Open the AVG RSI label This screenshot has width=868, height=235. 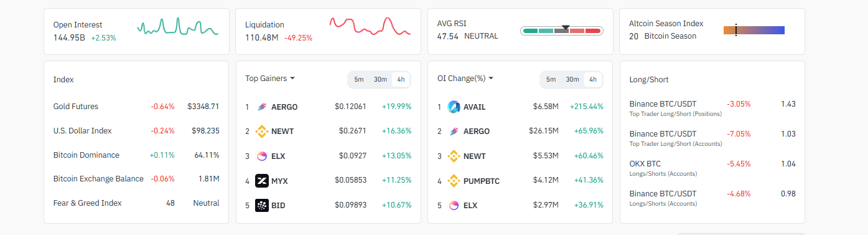click(452, 24)
